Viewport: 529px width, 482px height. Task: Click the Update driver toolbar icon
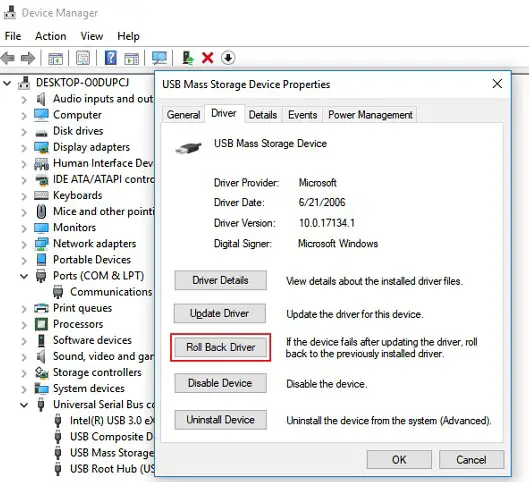tap(188, 58)
